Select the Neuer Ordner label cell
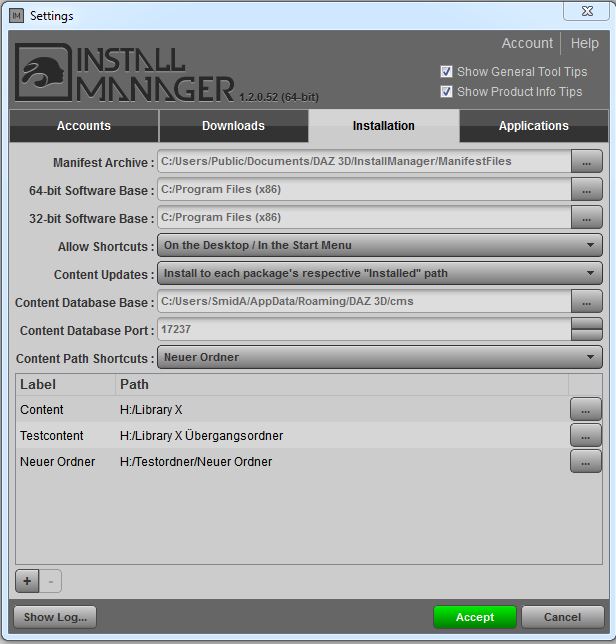This screenshot has width=616, height=644. (x=57, y=462)
